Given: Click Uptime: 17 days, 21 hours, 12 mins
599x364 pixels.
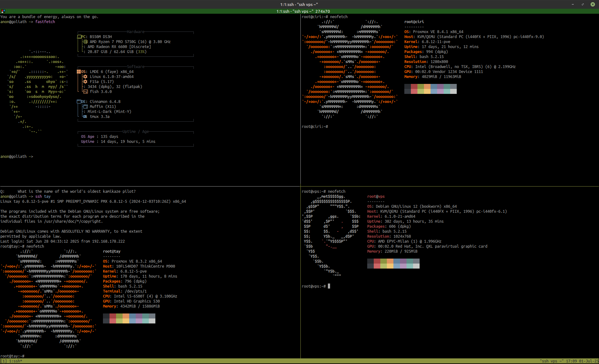Looking at the screenshot, I should (441, 47).
